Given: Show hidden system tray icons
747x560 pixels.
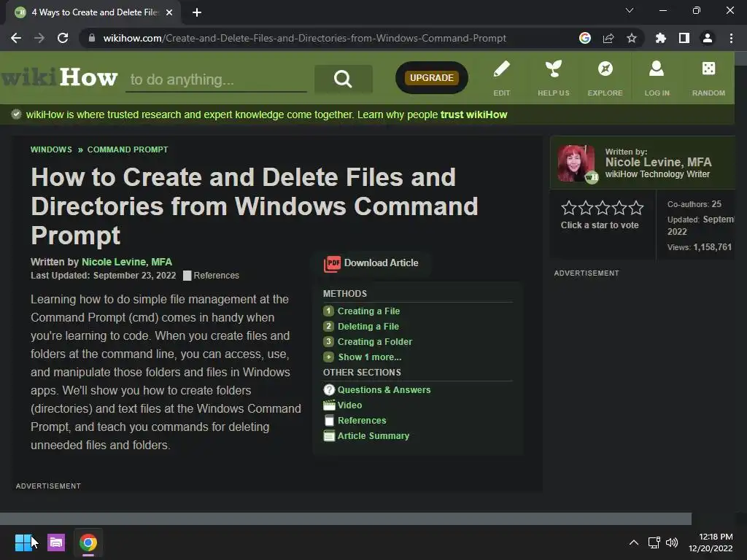Looking at the screenshot, I should click(634, 542).
